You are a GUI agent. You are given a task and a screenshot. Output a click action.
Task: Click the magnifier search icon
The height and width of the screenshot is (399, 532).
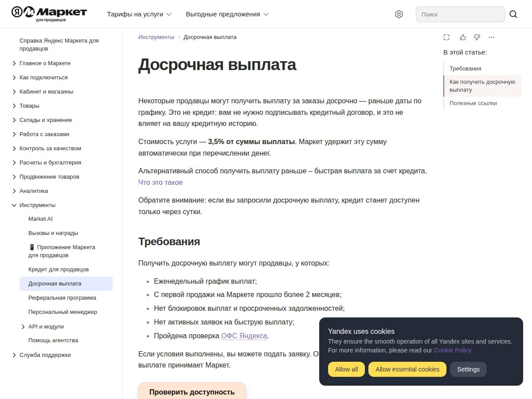[x=513, y=14]
